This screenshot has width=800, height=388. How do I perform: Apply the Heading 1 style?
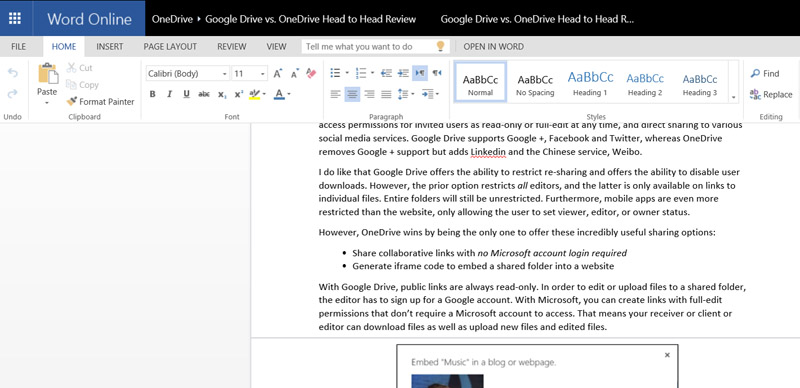click(x=590, y=82)
